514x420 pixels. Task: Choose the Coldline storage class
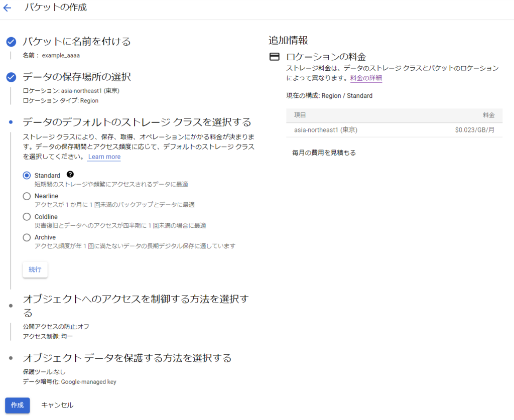27,217
